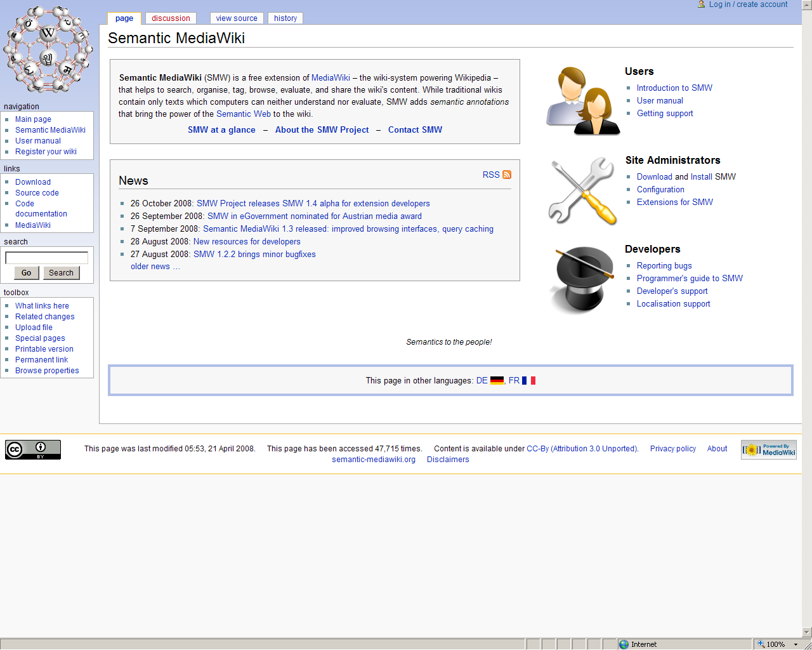The image size is (812, 650).
Task: Click the German flag icon
Action: tap(497, 381)
